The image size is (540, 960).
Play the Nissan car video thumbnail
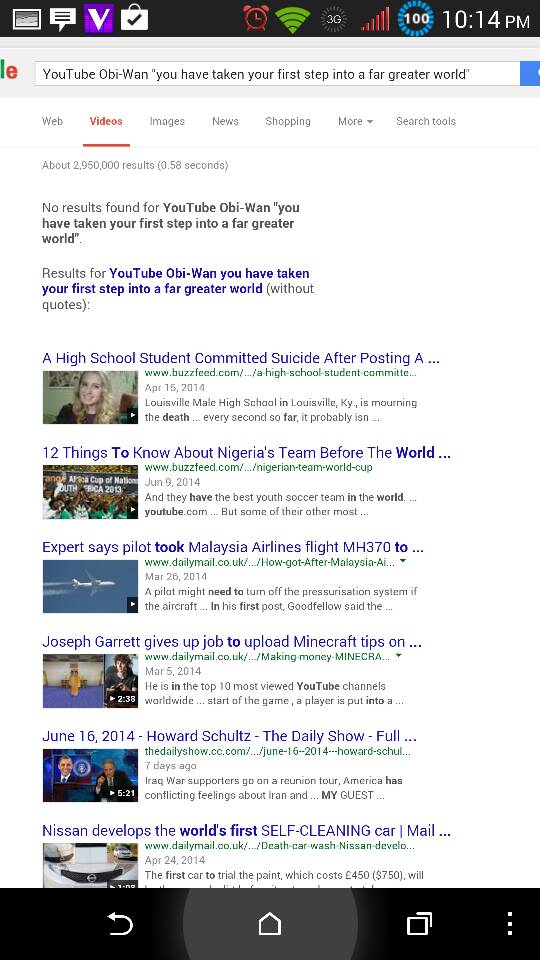click(x=90, y=865)
